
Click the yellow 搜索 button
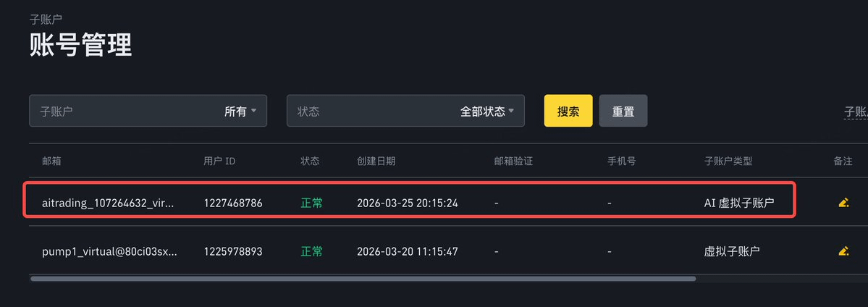point(568,112)
